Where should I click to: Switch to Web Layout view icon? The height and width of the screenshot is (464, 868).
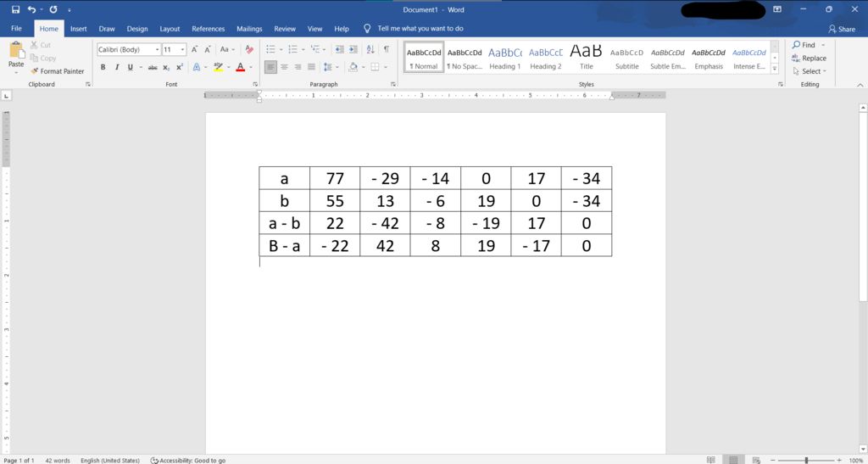pyautogui.click(x=756, y=460)
